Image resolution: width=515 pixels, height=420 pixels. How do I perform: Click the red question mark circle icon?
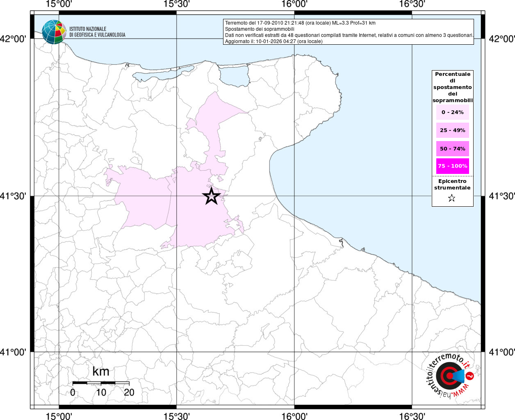[470, 375]
